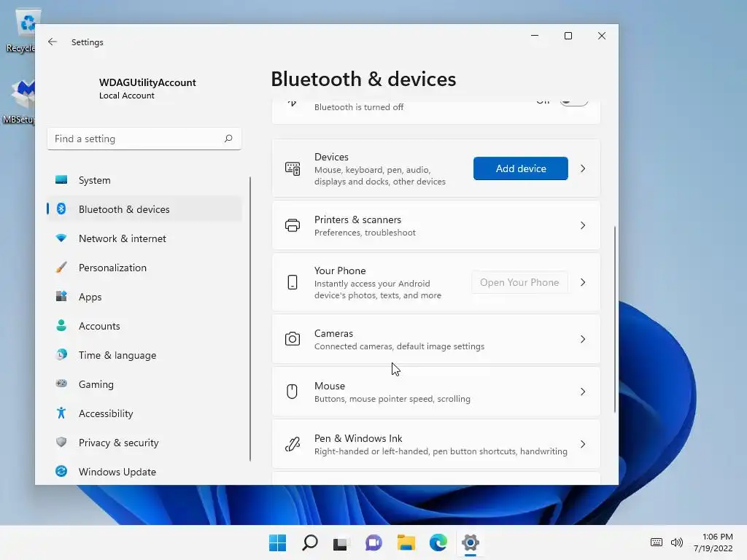
Task: Focus the Find a setting field
Action: (x=144, y=139)
